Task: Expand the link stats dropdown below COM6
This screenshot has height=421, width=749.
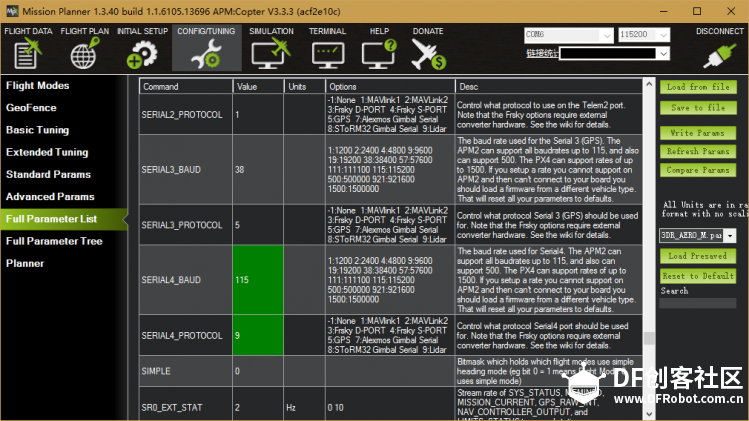Action: tap(663, 54)
